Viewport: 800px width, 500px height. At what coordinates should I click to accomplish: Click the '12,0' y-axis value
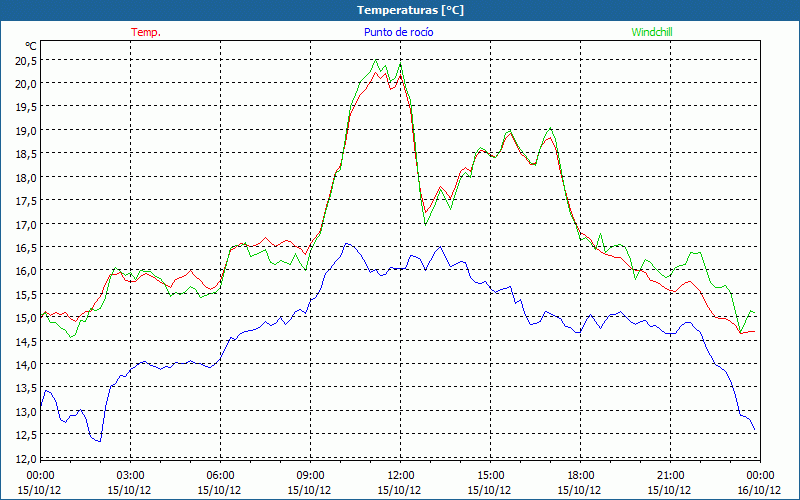pos(26,458)
